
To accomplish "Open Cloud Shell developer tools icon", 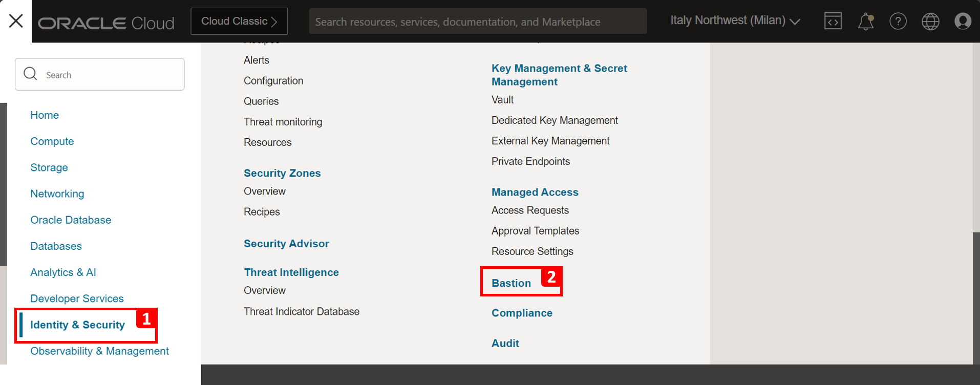I will [833, 21].
